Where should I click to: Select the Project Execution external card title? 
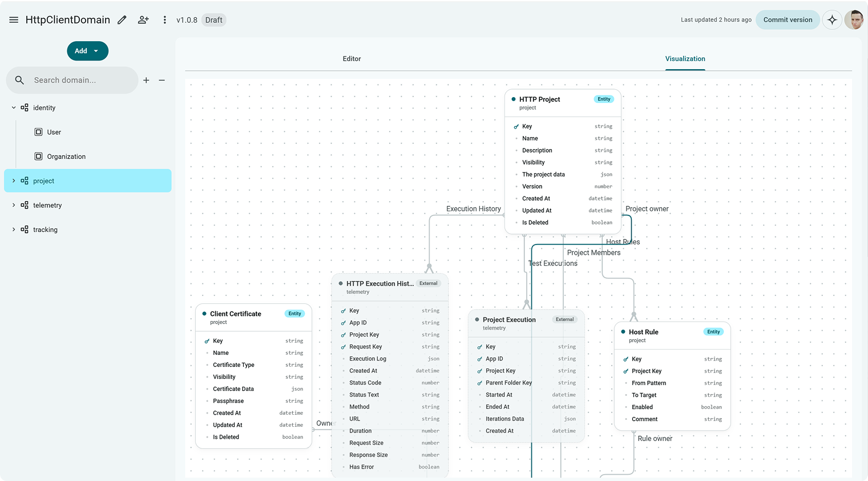pyautogui.click(x=509, y=320)
